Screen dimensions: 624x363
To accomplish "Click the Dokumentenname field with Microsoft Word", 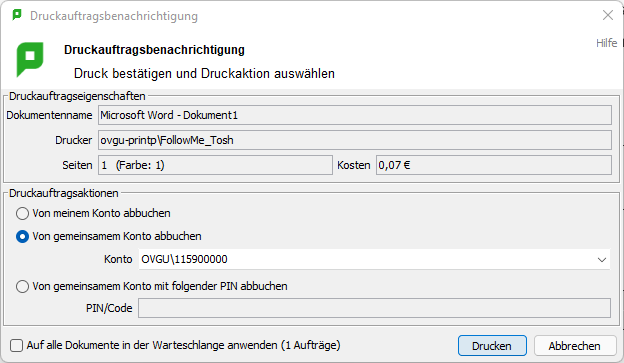I will pyautogui.click(x=355, y=115).
